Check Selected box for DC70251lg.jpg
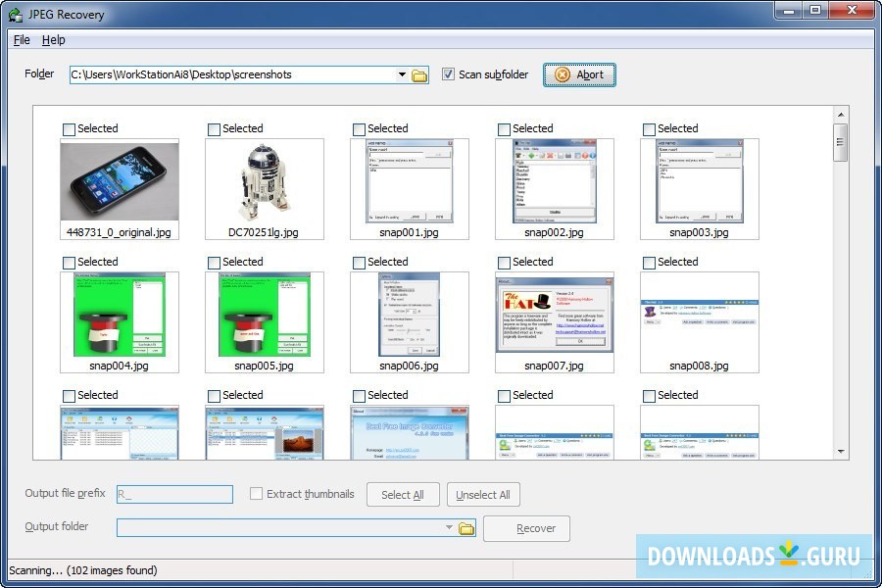The height and width of the screenshot is (588, 882). (214, 129)
